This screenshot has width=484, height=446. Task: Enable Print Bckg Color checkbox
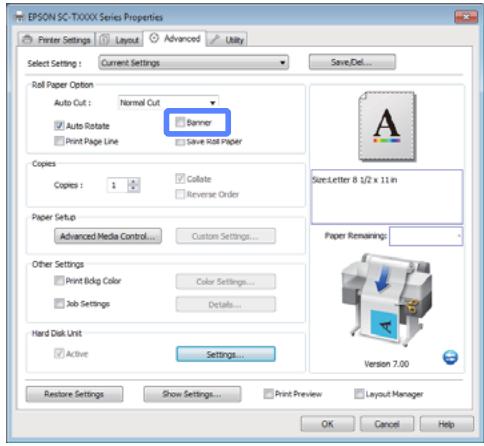pos(59,281)
